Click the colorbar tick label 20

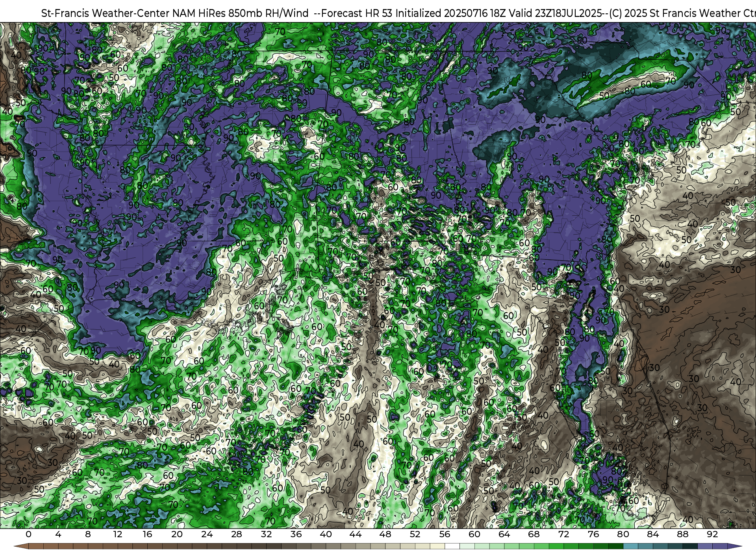pyautogui.click(x=177, y=534)
